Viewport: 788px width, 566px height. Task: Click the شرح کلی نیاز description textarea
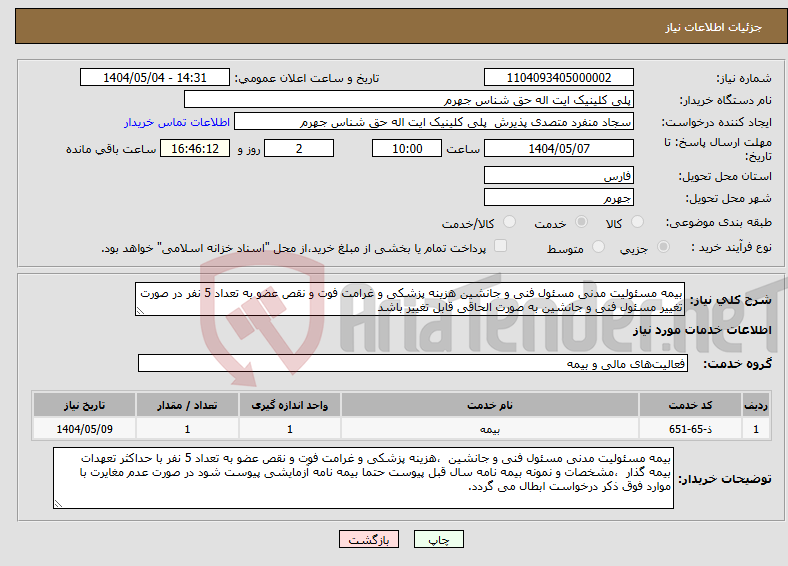[410, 299]
